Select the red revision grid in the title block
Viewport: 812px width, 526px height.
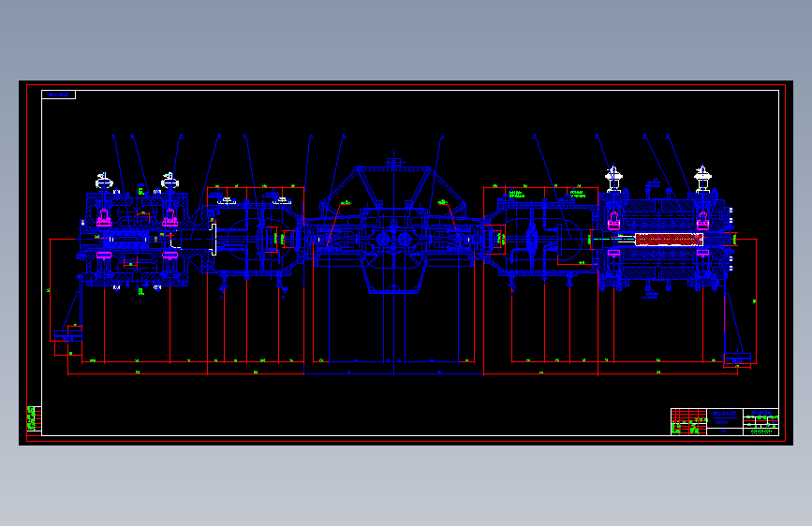tap(688, 422)
